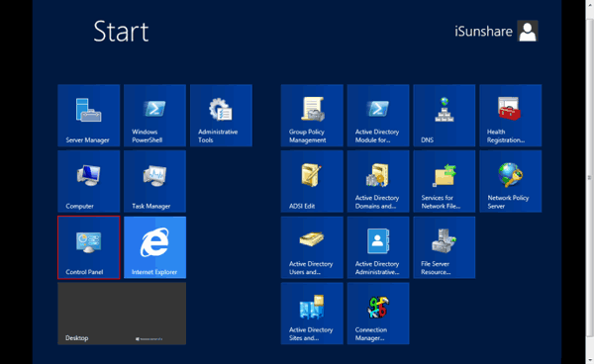Open Services for Network File tile
594x364 pixels.
click(444, 181)
